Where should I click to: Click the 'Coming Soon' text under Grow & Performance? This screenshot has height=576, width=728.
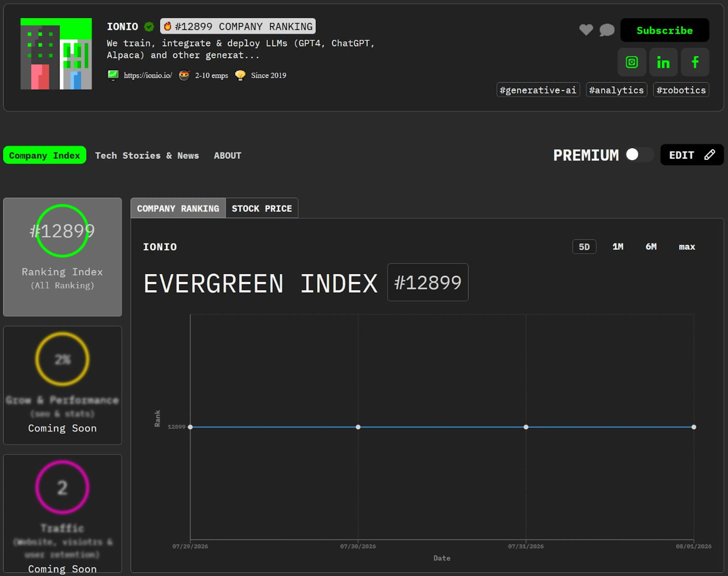click(62, 428)
